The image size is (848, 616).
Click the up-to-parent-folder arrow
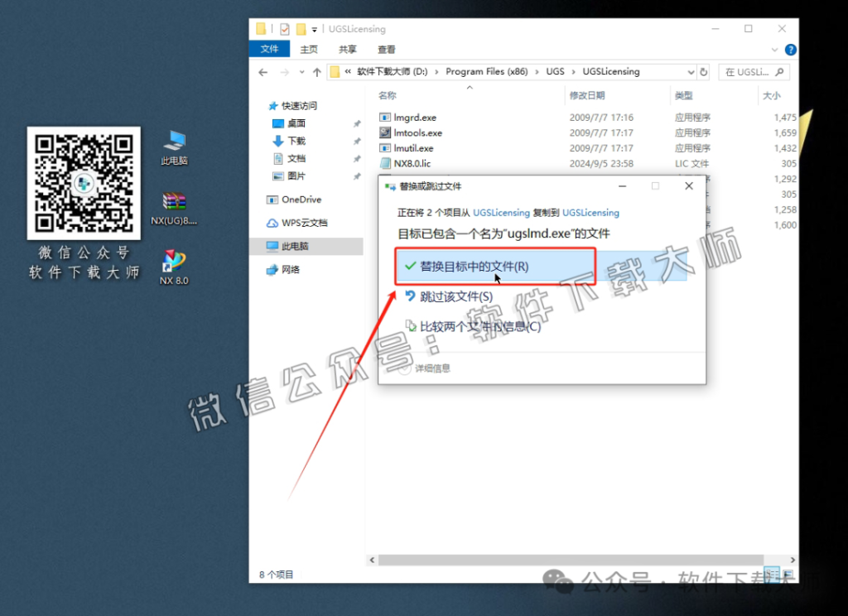(317, 73)
